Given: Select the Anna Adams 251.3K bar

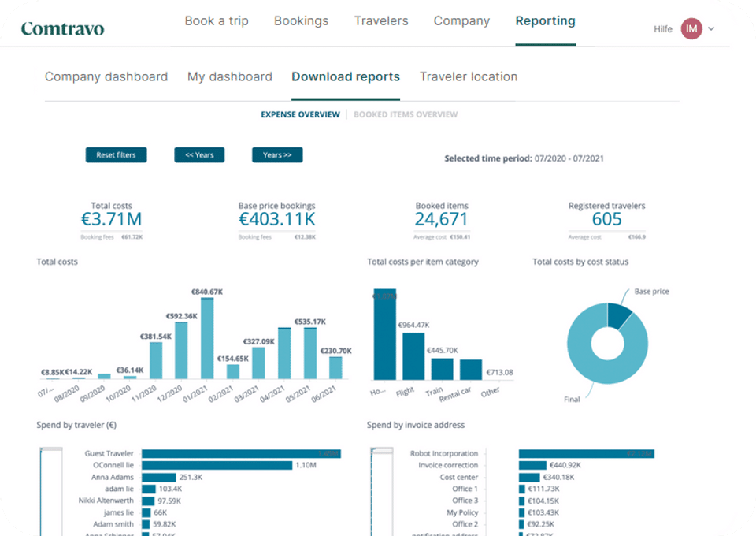Looking at the screenshot, I should 158,477.
